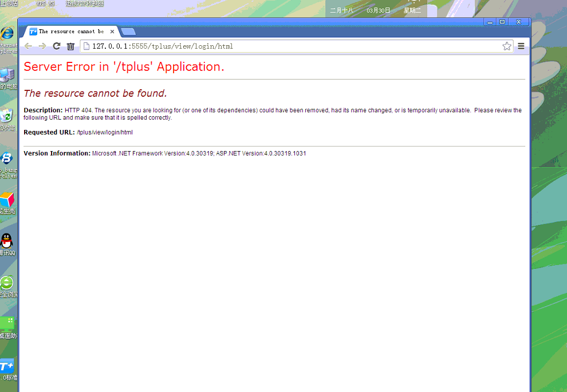The height and width of the screenshot is (392, 567).
Task: Click the WPS H5 desktop label
Action: click(x=45, y=3)
